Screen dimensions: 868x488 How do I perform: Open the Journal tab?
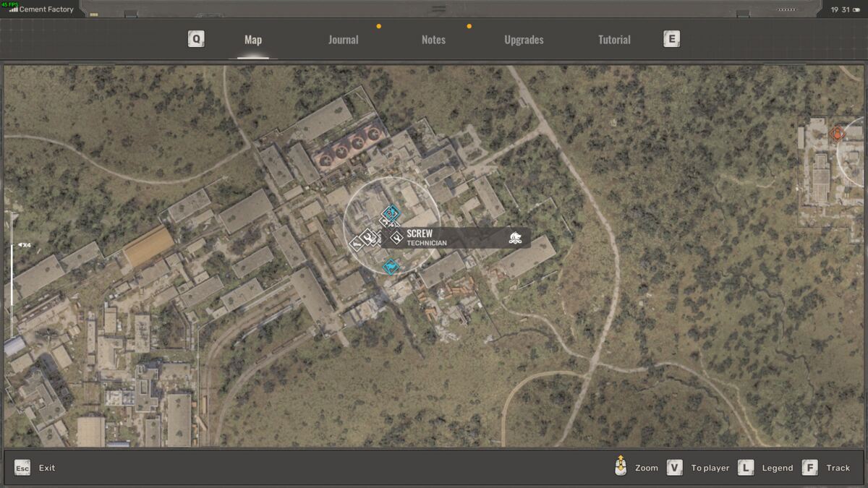(x=343, y=40)
